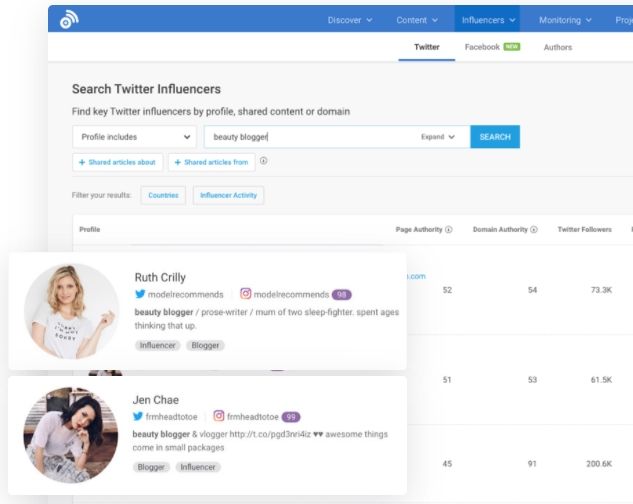Click the Domain Authority column header
This screenshot has width=633, height=504.
click(500, 229)
